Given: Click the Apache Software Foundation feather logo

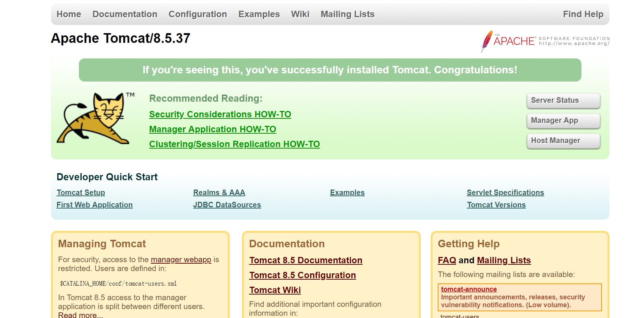Looking at the screenshot, I should coord(545,41).
